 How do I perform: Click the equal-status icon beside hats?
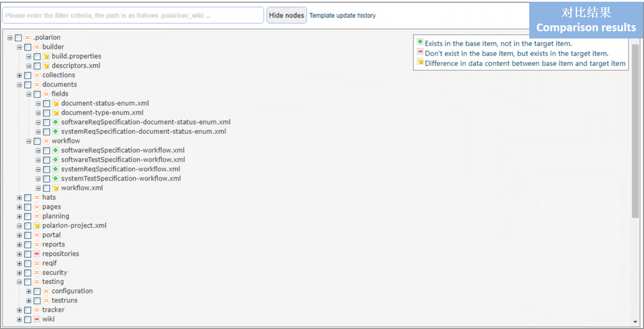tap(37, 198)
